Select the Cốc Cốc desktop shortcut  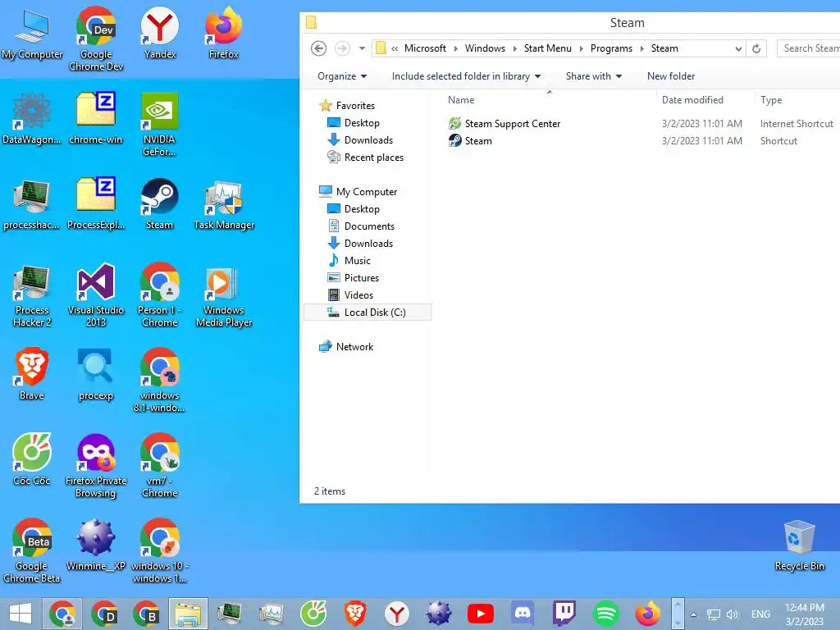click(32, 459)
